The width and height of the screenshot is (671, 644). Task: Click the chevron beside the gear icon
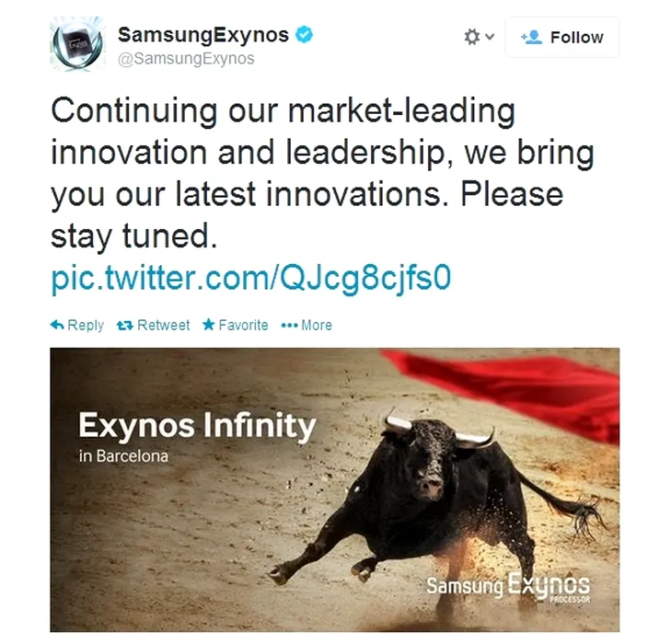pyautogui.click(x=491, y=37)
